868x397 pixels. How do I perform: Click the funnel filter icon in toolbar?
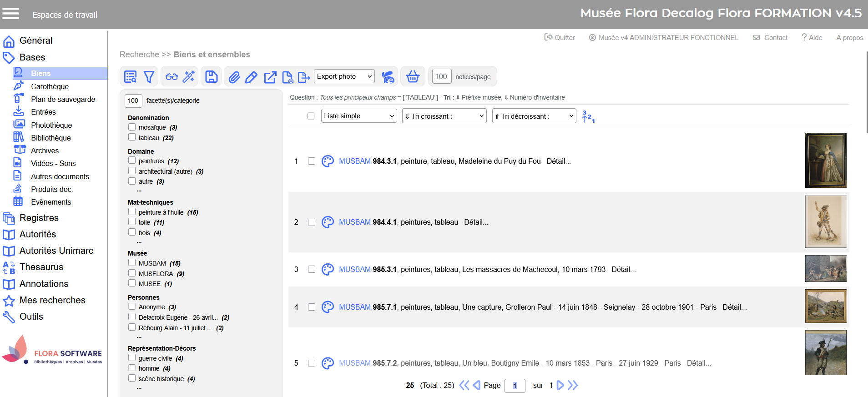pyautogui.click(x=149, y=77)
